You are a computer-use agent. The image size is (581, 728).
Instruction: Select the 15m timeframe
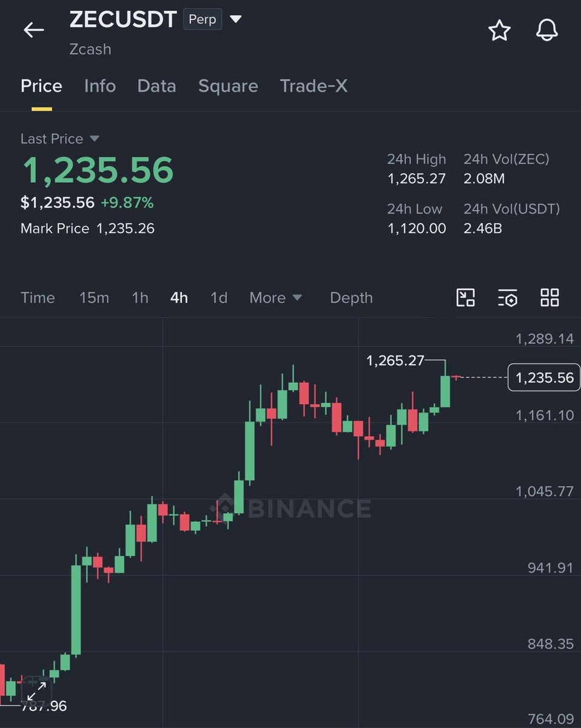(x=94, y=298)
